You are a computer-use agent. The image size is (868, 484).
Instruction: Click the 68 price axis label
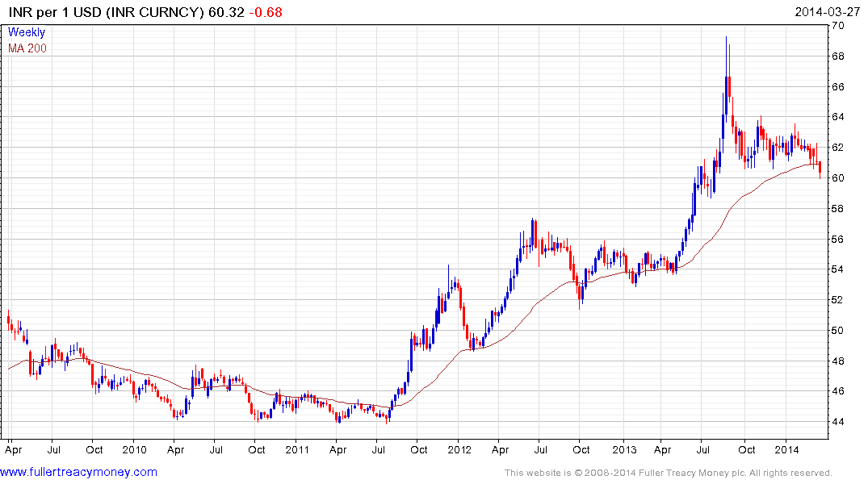pos(837,56)
